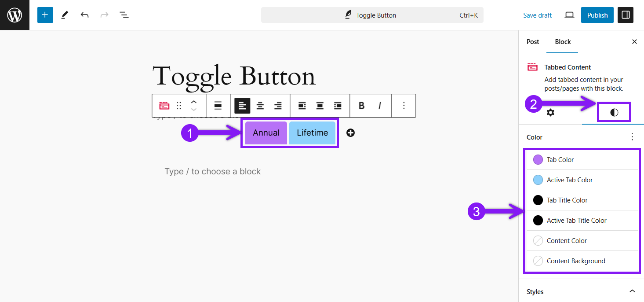Align text left in block toolbar
644x302 pixels.
[x=242, y=106]
